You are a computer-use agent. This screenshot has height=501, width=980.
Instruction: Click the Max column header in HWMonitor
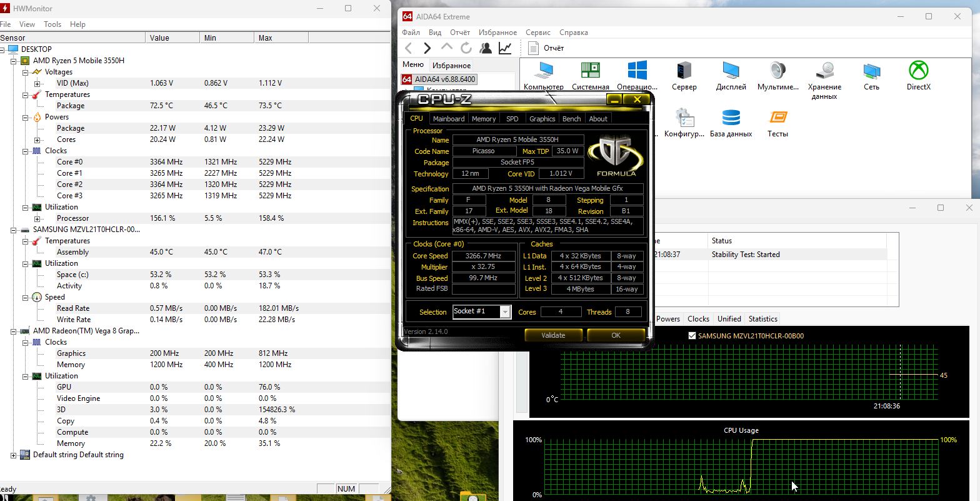pos(281,38)
